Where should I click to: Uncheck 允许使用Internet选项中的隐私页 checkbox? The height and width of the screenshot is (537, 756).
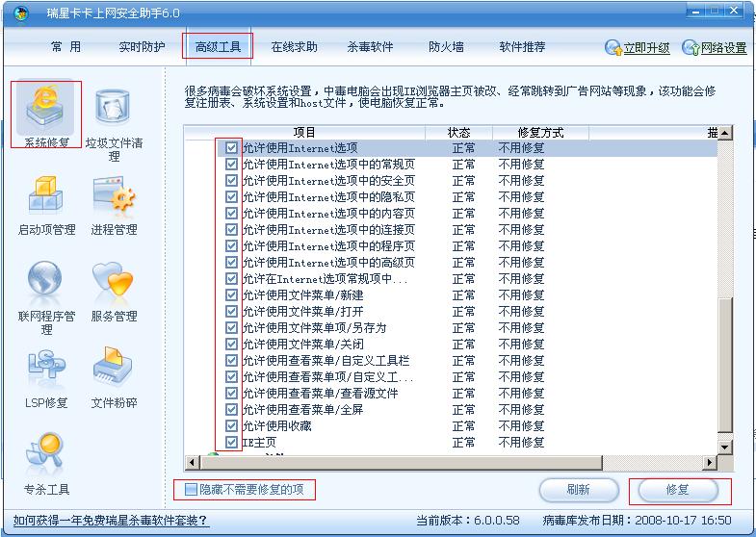[231, 197]
